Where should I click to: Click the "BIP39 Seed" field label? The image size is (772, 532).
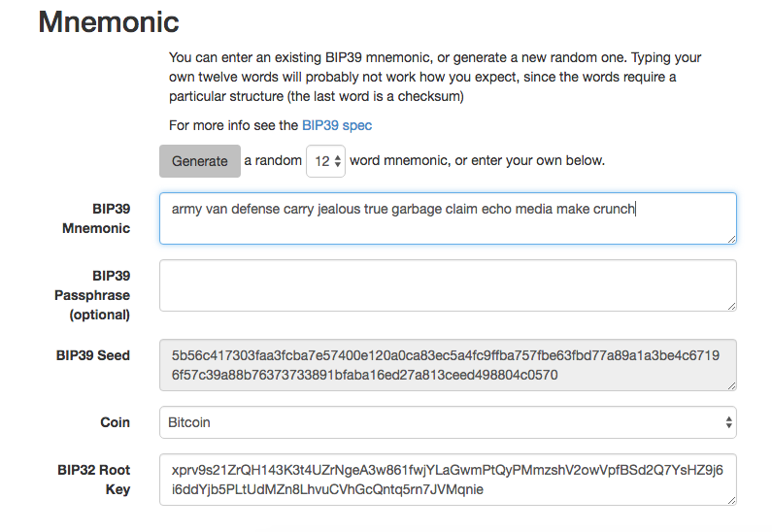click(92, 355)
